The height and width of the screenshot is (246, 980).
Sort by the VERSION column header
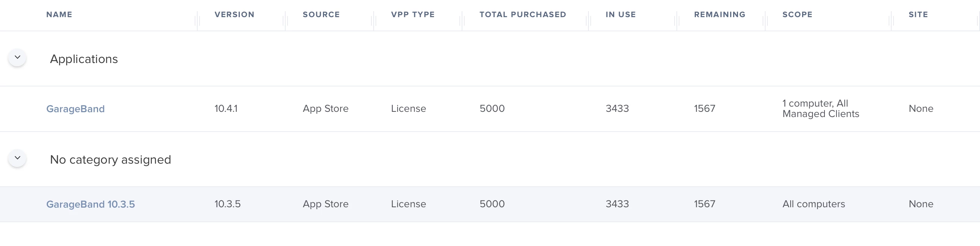pyautogui.click(x=234, y=15)
